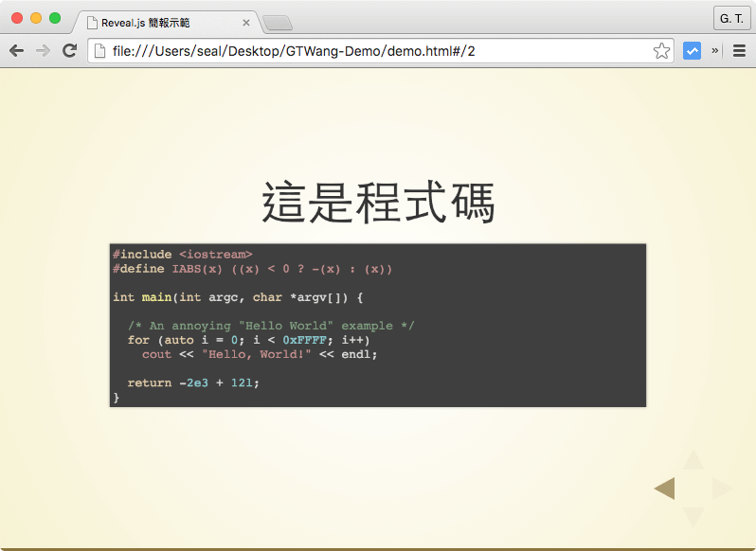756x551 pixels.
Task: Click the browser forward arrow
Action: pos(43,51)
